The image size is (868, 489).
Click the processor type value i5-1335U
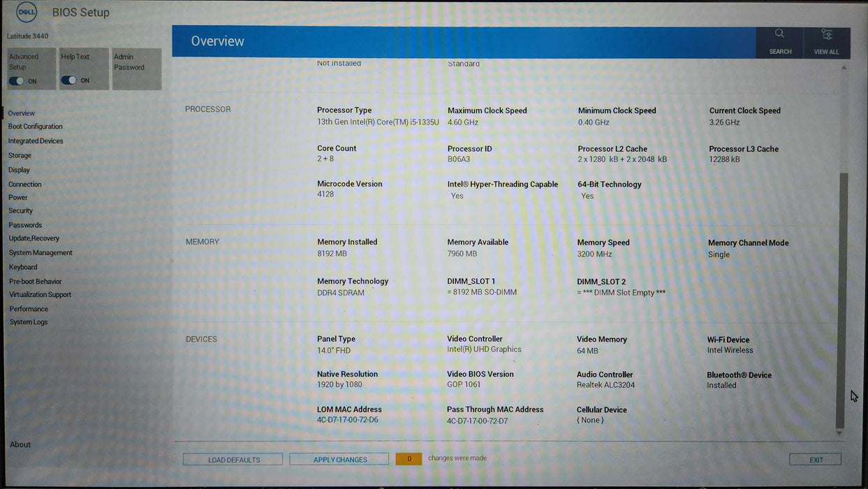click(378, 122)
